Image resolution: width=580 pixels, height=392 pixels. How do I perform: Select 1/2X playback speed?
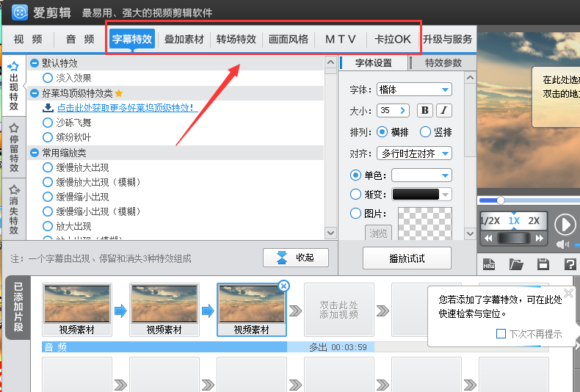pyautogui.click(x=490, y=221)
